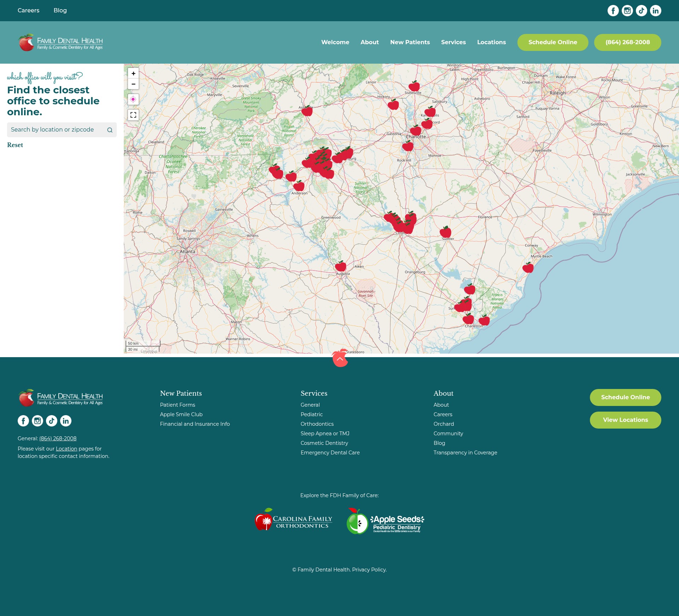Open TikTok icon in top header bar
679x616 pixels.
click(642, 11)
